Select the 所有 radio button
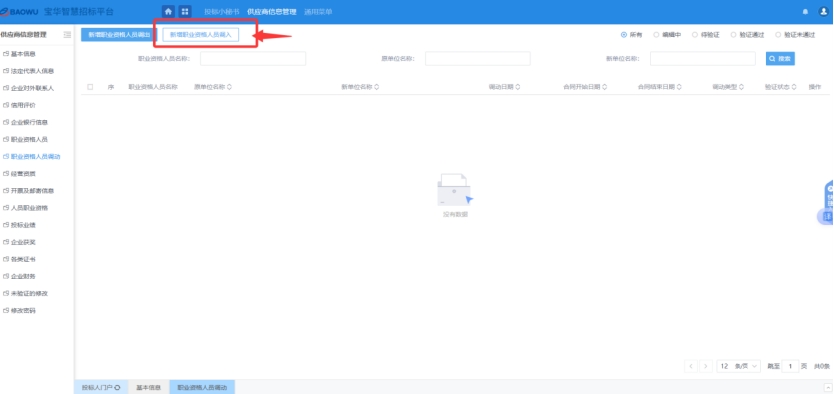The height and width of the screenshot is (394, 834). [x=624, y=35]
